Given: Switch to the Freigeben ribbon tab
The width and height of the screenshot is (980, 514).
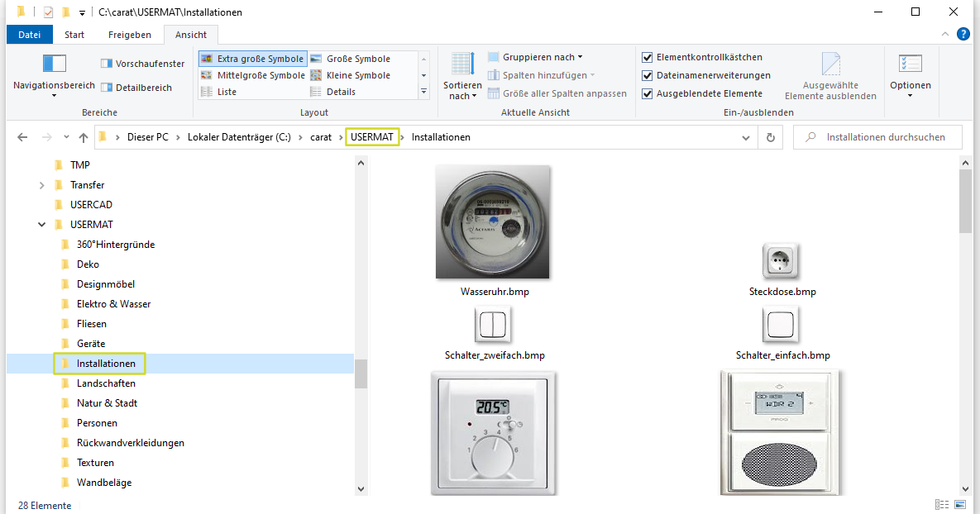Looking at the screenshot, I should pyautogui.click(x=130, y=35).
